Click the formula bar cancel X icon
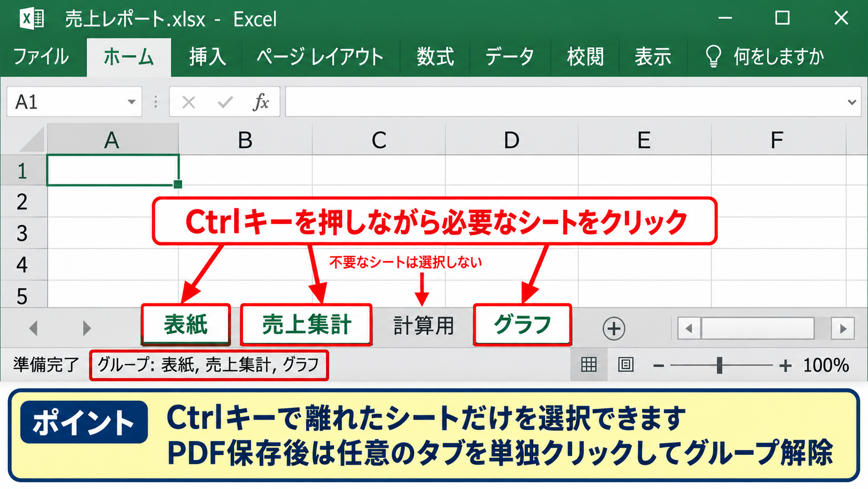This screenshot has height=489, width=868. pyautogui.click(x=188, y=102)
